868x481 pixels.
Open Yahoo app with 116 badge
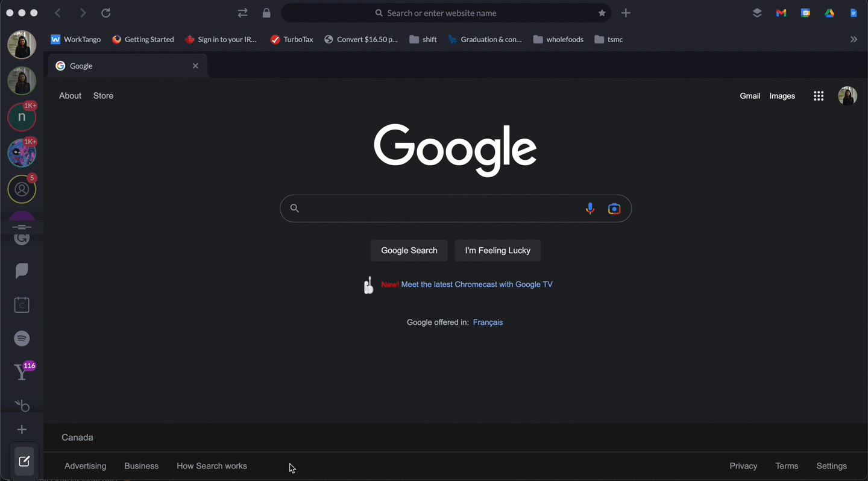23,373
